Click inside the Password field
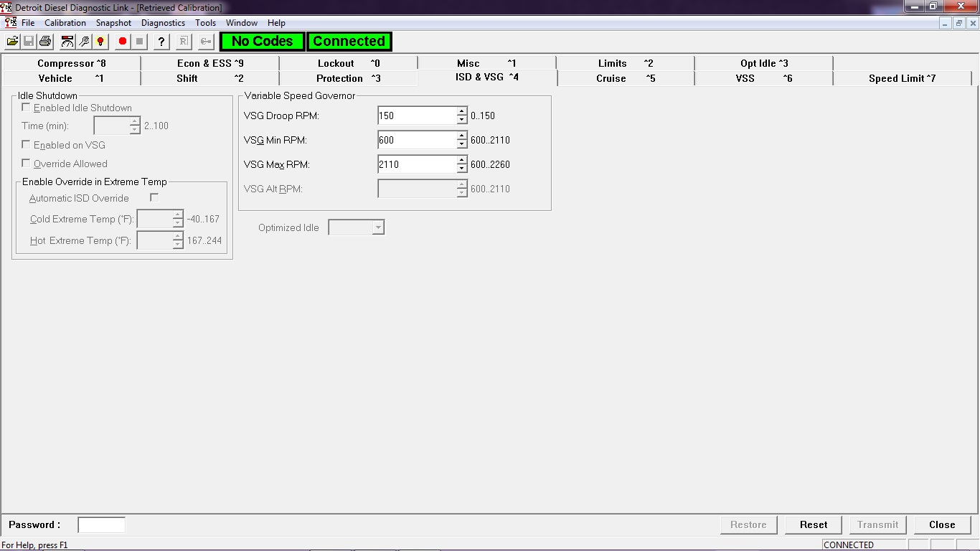Screen dimensions: 980x551 click(101, 524)
